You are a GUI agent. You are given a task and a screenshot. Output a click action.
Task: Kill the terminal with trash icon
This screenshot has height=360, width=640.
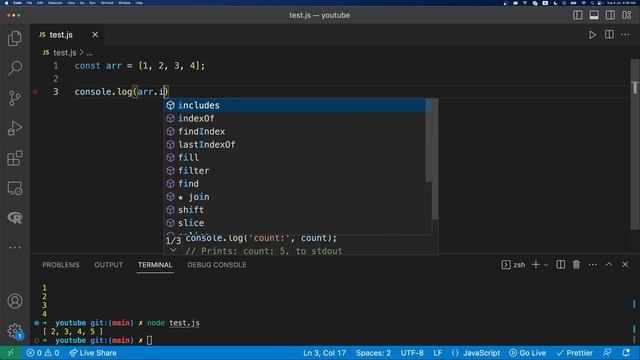click(x=576, y=265)
